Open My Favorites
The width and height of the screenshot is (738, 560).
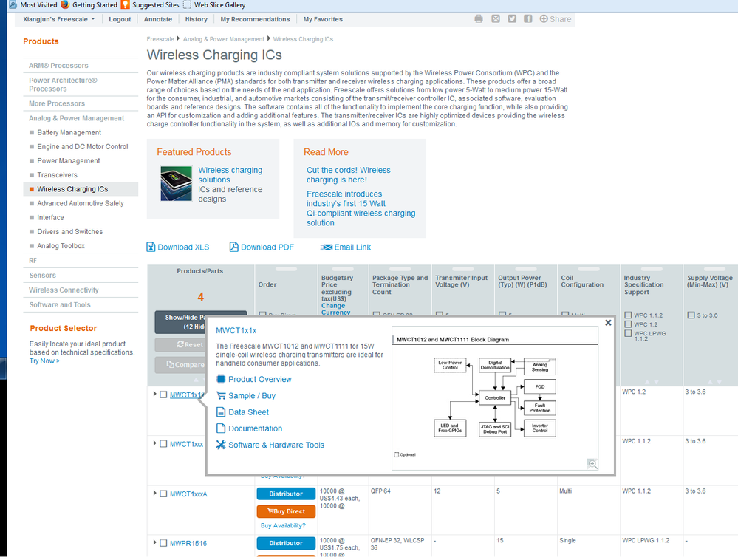[323, 19]
